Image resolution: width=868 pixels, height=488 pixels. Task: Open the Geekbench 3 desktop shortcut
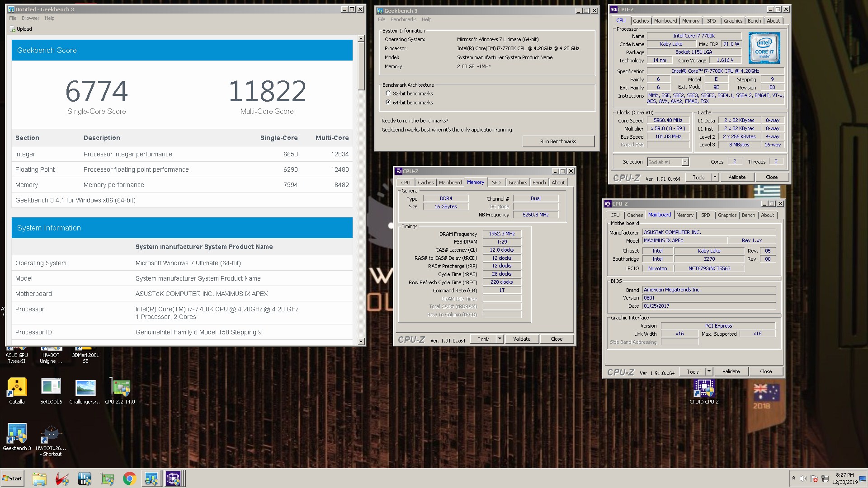[x=17, y=437]
